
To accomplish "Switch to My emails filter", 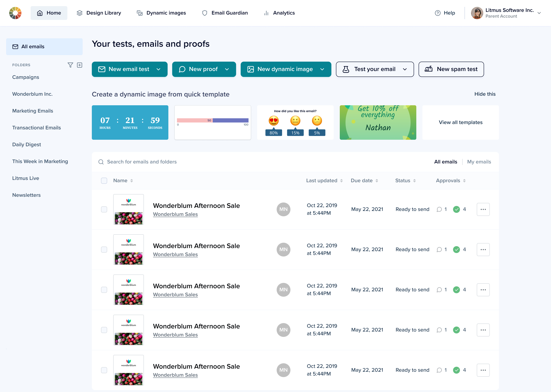I will pyautogui.click(x=479, y=162).
